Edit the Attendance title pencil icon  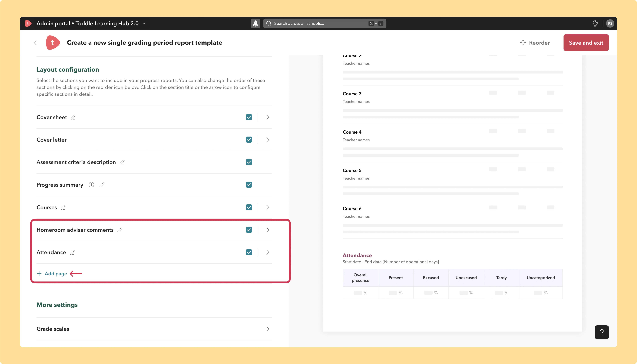(72, 252)
